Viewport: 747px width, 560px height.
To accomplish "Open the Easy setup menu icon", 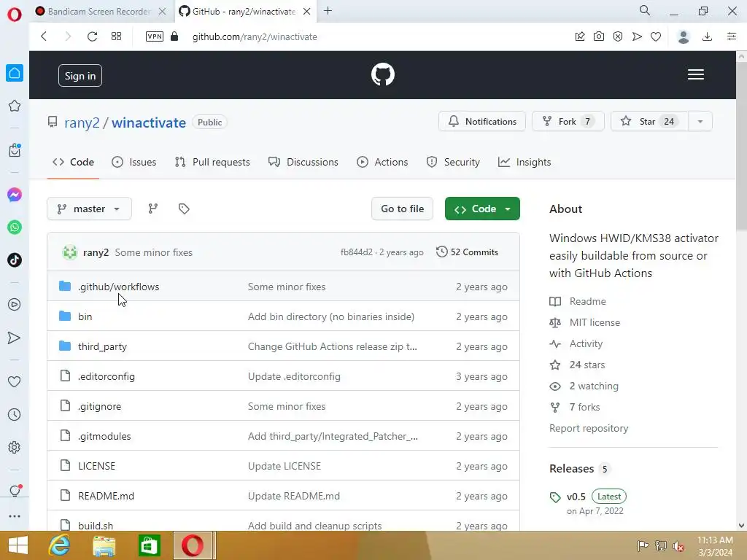I will (x=732, y=36).
